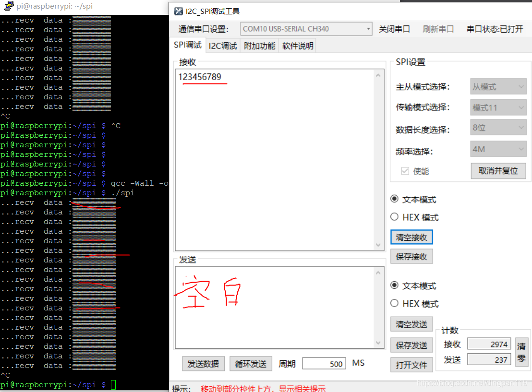Open the 附加功能 tab

[x=259, y=45]
